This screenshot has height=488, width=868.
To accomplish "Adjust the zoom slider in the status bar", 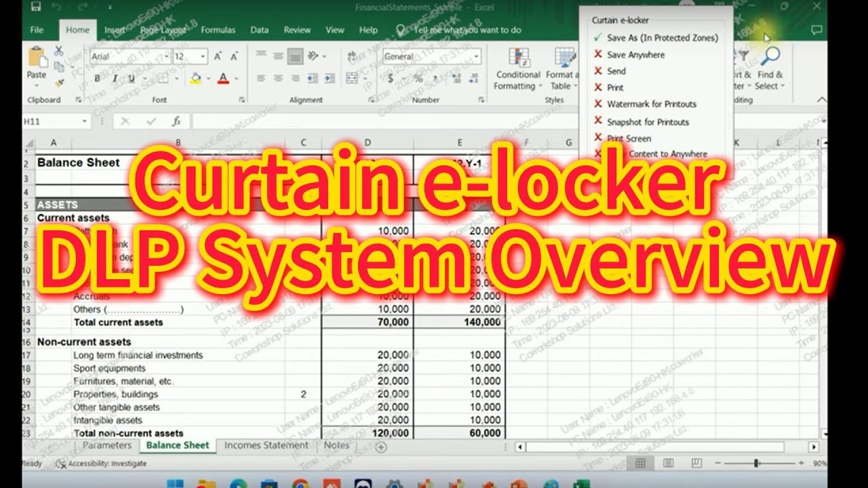I will point(756,463).
